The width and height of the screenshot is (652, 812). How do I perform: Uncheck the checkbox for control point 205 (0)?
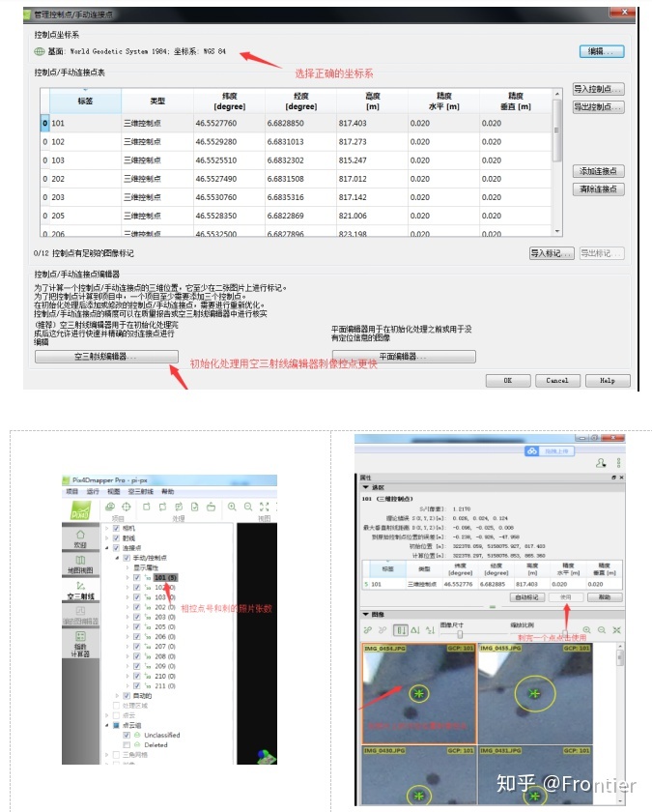click(137, 626)
